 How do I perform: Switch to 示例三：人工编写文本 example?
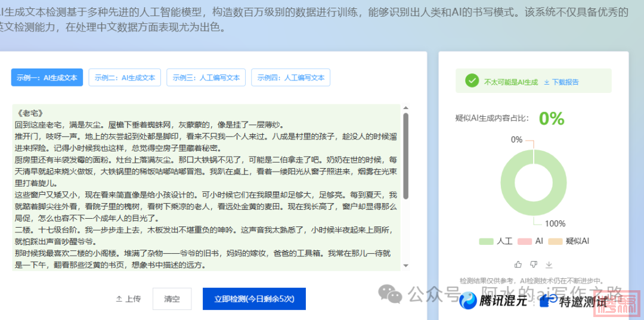206,77
